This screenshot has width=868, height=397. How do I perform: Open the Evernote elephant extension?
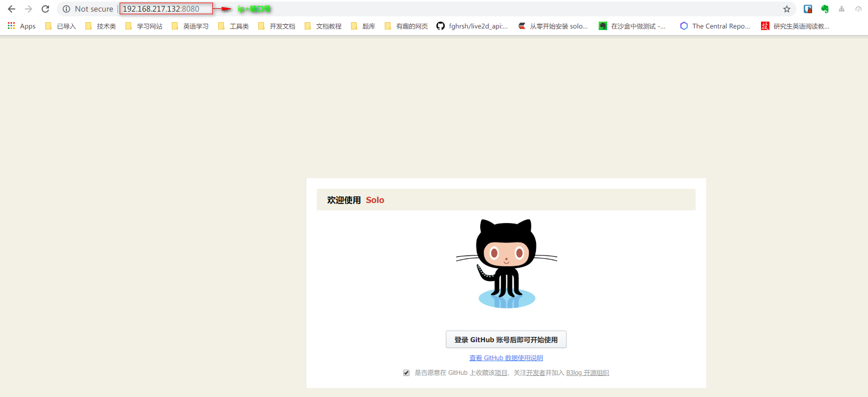point(825,9)
